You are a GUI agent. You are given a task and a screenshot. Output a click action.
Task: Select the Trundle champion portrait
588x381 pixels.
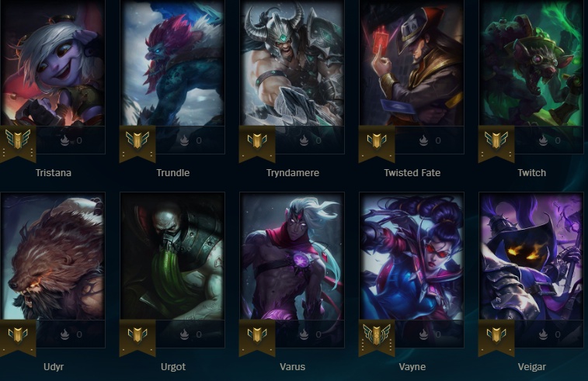pos(172,63)
